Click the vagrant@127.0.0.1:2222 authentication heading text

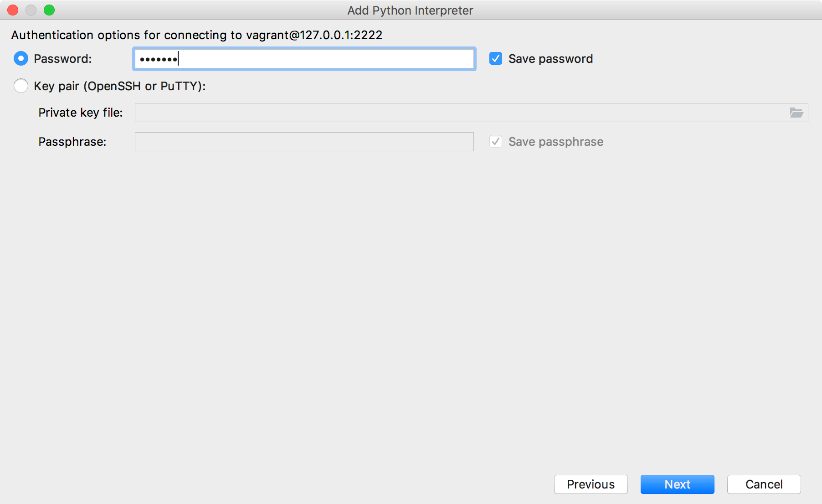197,35
